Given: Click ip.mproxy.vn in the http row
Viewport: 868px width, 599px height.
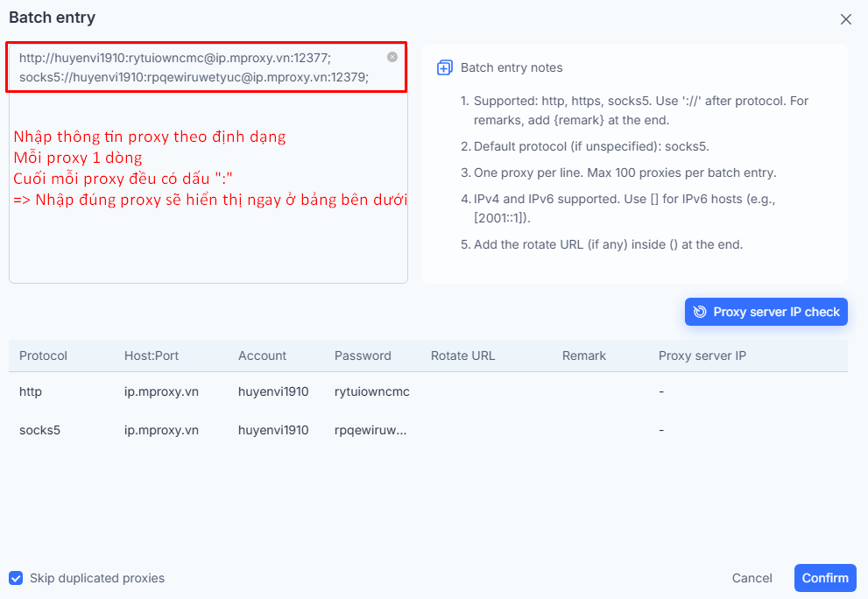Looking at the screenshot, I should click(x=161, y=391).
